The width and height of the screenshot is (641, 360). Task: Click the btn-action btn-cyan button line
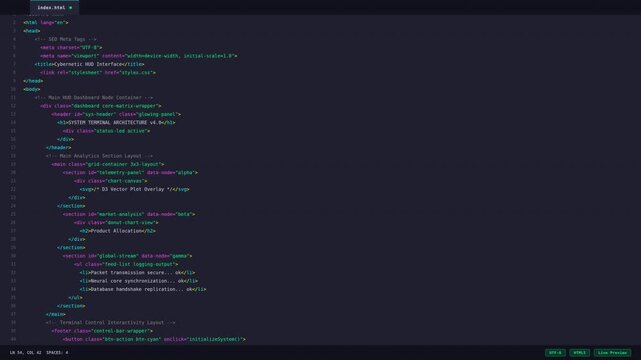pos(154,339)
